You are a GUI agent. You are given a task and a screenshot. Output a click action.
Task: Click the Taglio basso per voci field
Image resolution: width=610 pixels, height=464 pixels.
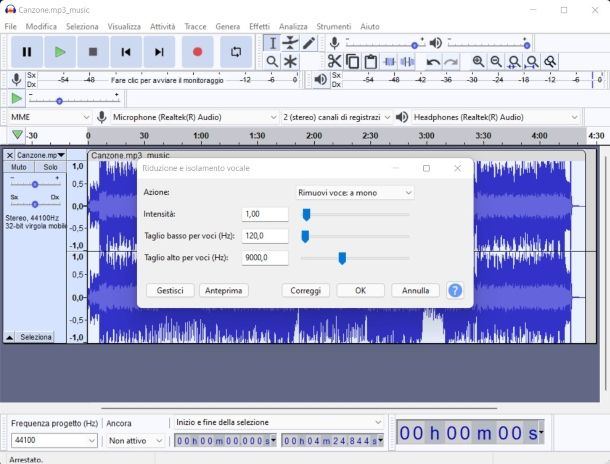265,236
